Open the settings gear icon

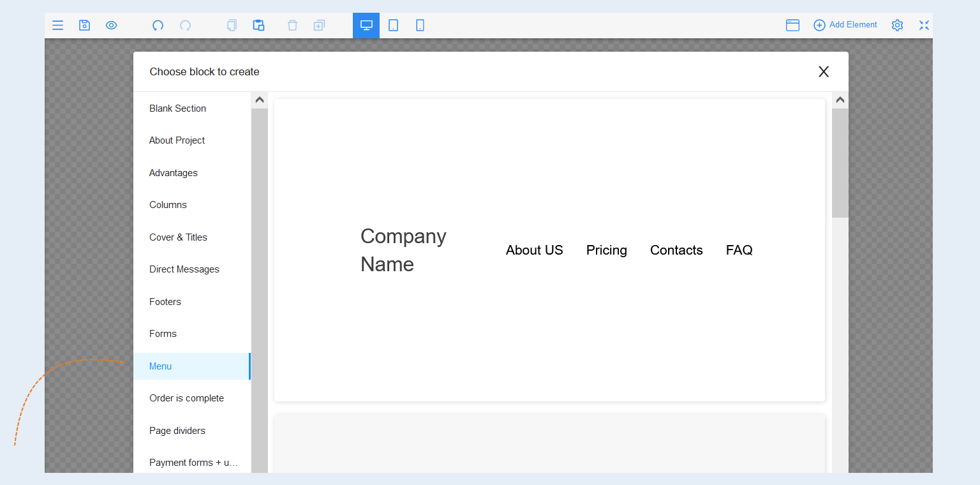tap(897, 26)
